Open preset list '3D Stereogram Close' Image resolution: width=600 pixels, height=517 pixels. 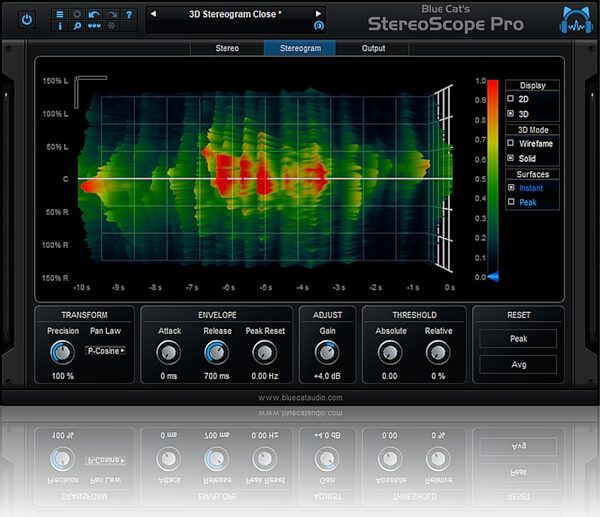pos(235,14)
